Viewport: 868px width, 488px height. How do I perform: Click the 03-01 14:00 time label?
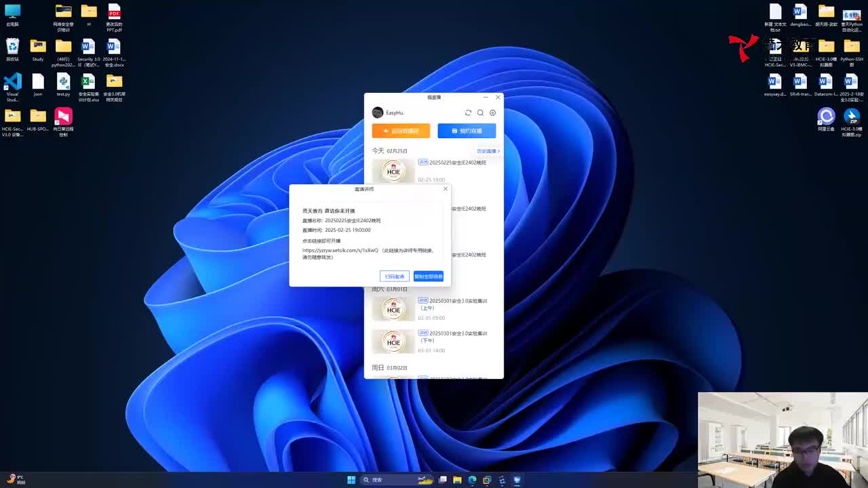click(431, 350)
